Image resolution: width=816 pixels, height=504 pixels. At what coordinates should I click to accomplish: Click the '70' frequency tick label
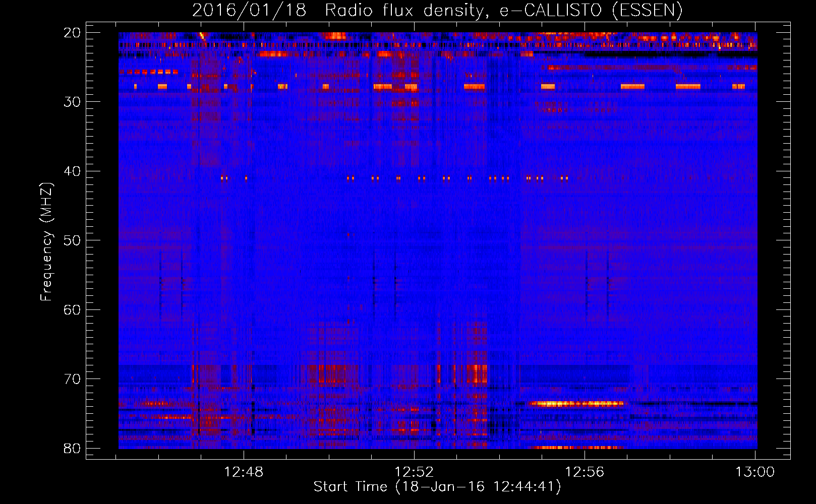(x=72, y=379)
